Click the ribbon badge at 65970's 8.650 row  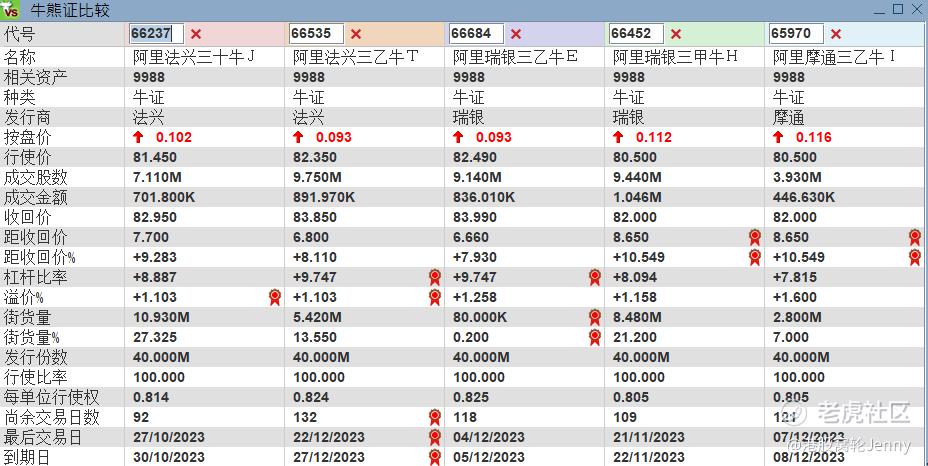coord(915,237)
